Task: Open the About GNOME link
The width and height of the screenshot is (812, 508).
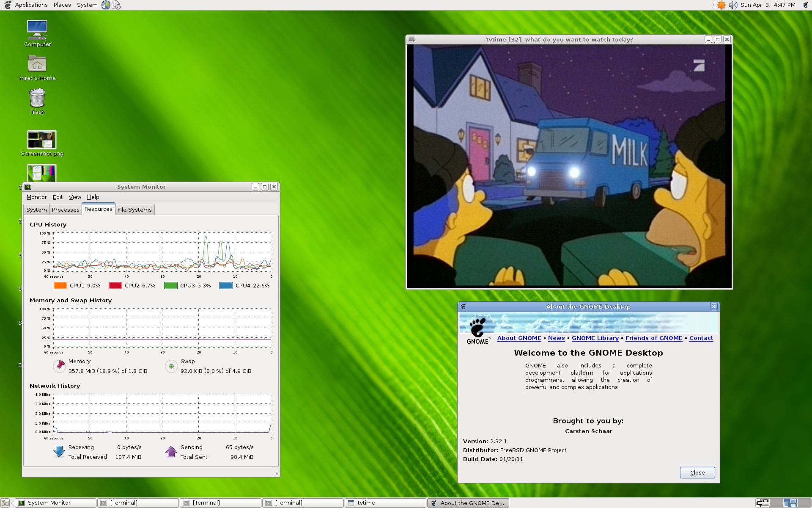Action: click(x=519, y=338)
